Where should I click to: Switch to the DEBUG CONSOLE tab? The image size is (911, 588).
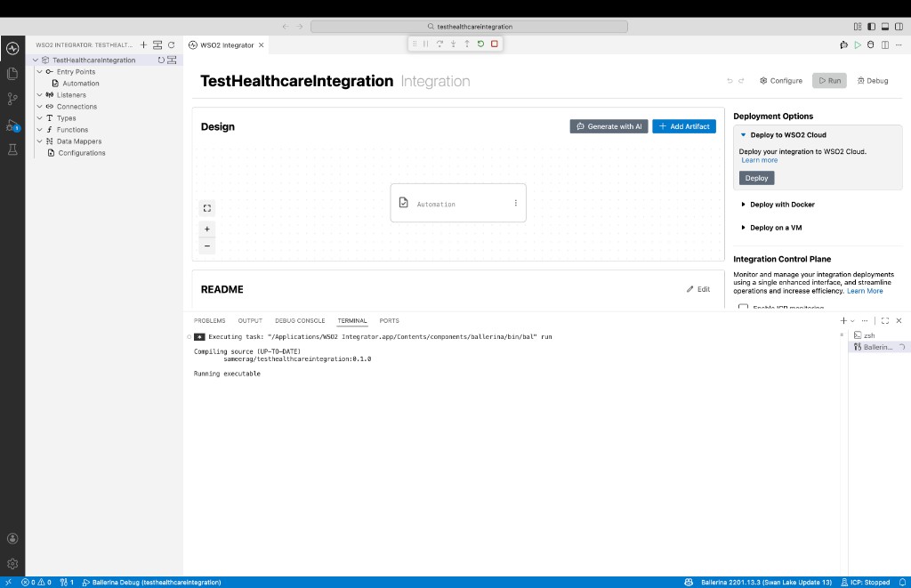pyautogui.click(x=300, y=321)
